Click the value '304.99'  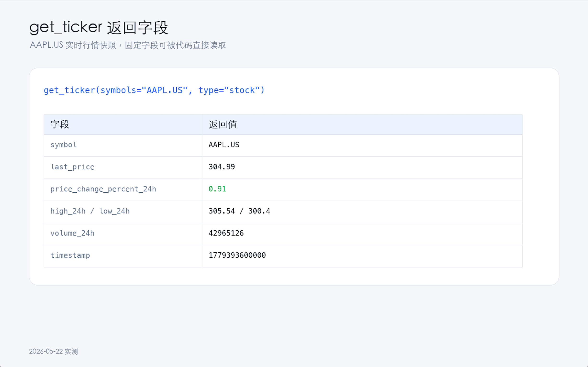tap(222, 167)
